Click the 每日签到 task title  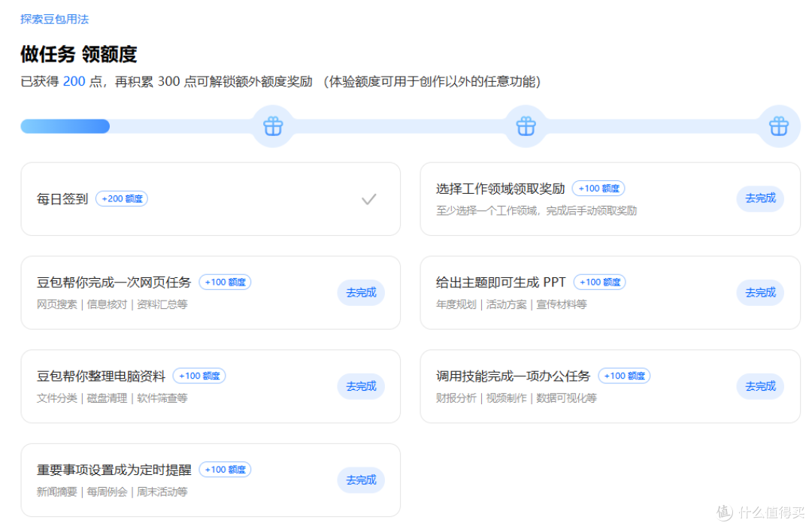pyautogui.click(x=62, y=199)
